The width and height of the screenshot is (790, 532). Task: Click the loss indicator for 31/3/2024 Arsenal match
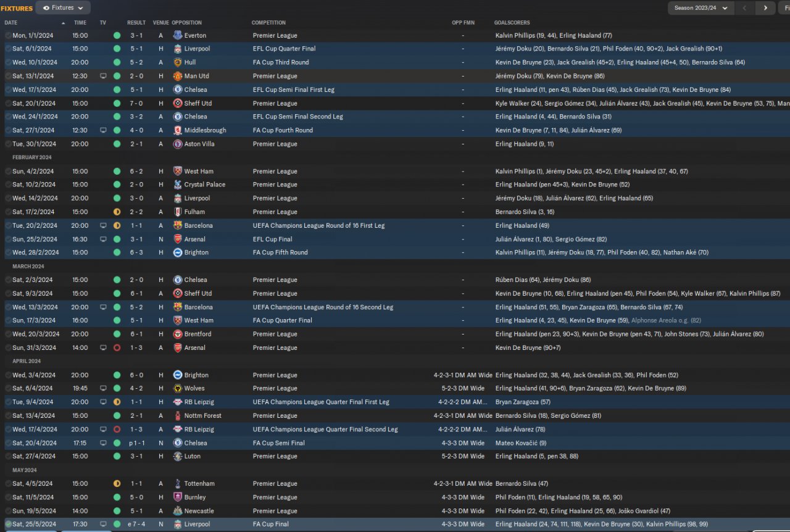pyautogui.click(x=117, y=347)
